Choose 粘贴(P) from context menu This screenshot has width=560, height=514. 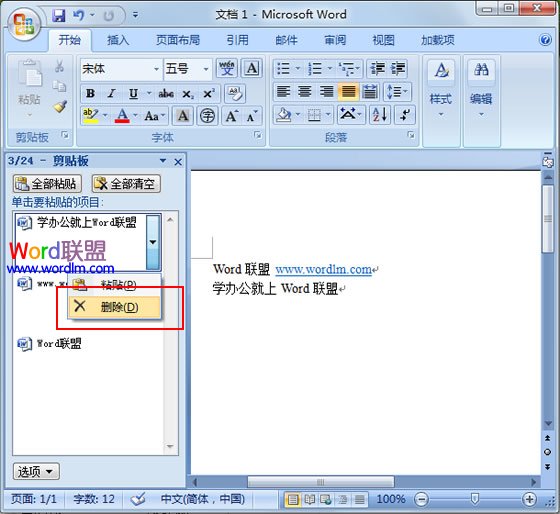coord(115,285)
